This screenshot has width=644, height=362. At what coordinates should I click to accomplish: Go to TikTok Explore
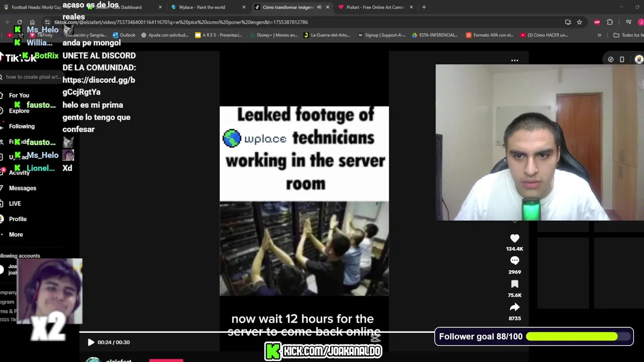19,111
